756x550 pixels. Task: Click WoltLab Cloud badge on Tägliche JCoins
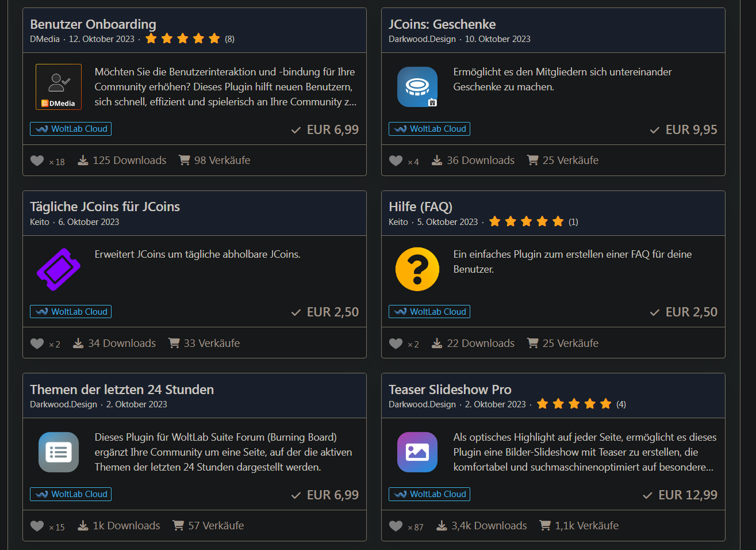click(71, 312)
